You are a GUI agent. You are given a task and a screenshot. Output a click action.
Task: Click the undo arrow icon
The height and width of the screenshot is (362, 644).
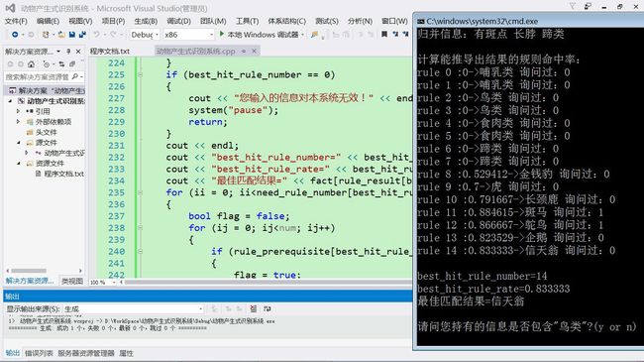click(x=96, y=35)
